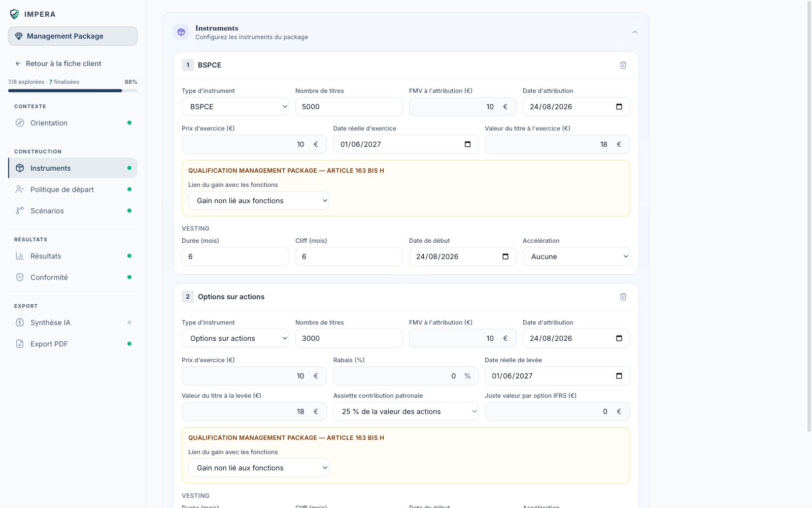
Task: Click Valeur du titre à l'exercice field
Action: click(x=557, y=144)
